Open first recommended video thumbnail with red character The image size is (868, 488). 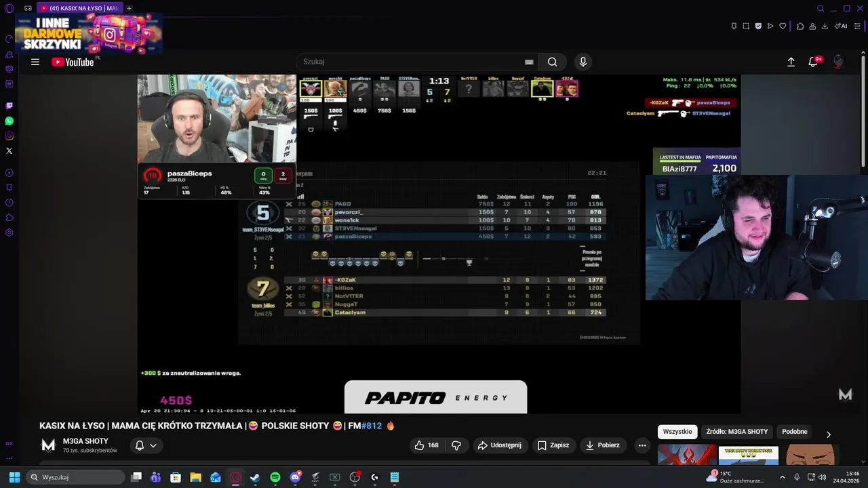pos(687,455)
